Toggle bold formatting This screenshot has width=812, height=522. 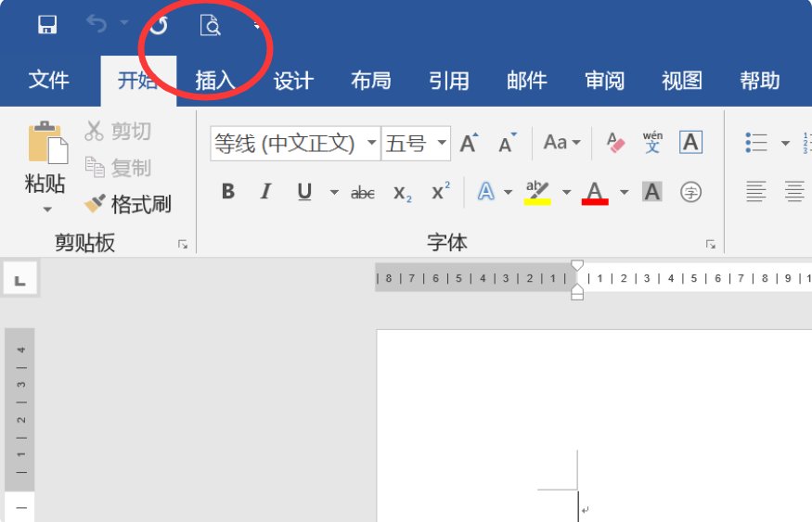(x=228, y=191)
